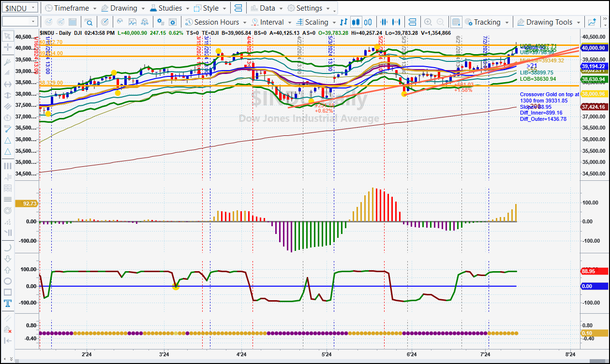The width and height of the screenshot is (610, 364).
Task: Click the single wave line chart icon
Action: tap(120, 22)
